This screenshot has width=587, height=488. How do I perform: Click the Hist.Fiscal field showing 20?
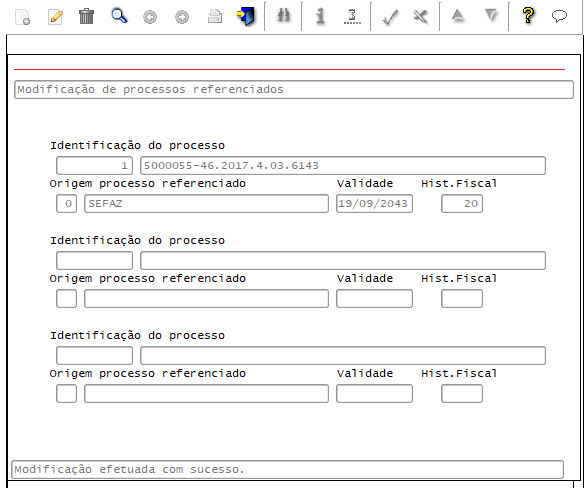(462, 204)
